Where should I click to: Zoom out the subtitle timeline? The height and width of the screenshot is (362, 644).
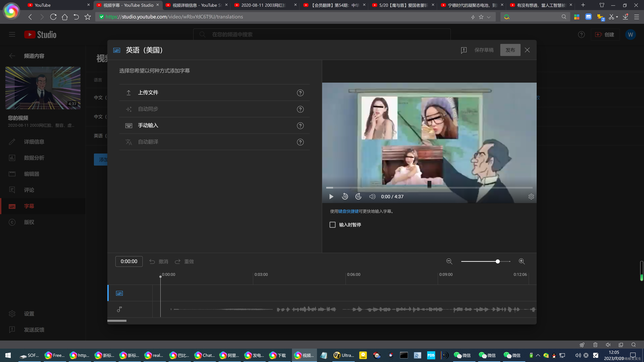(449, 261)
